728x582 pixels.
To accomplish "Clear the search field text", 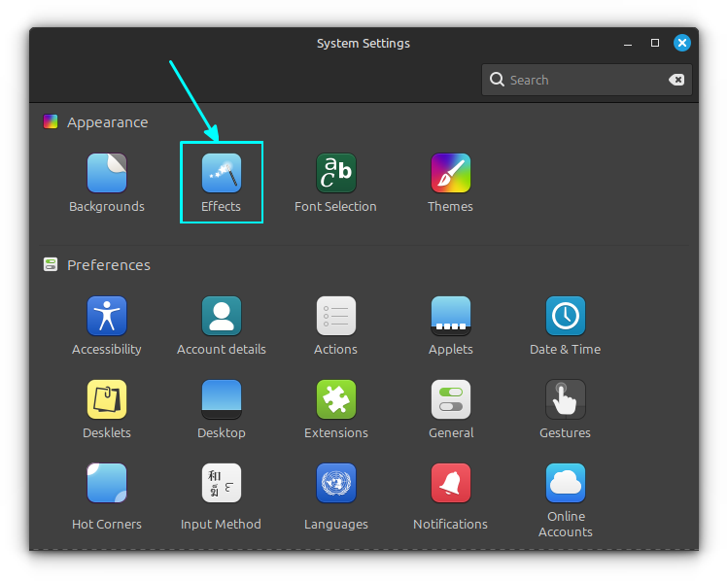I will [x=676, y=80].
